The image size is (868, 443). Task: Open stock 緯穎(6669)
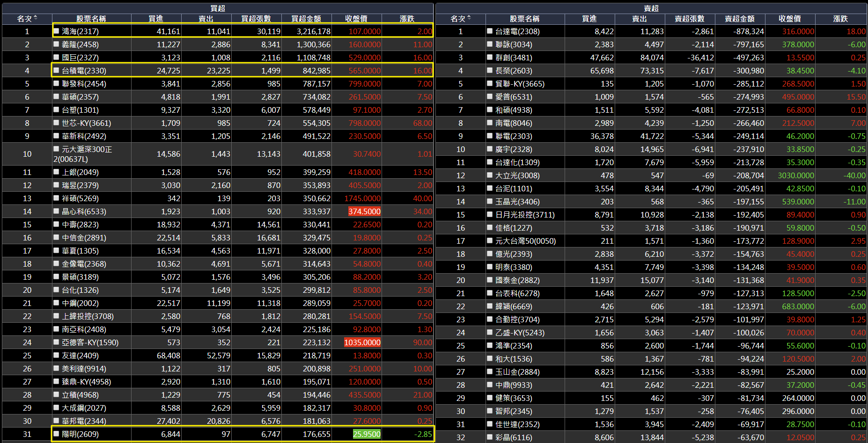tap(514, 306)
